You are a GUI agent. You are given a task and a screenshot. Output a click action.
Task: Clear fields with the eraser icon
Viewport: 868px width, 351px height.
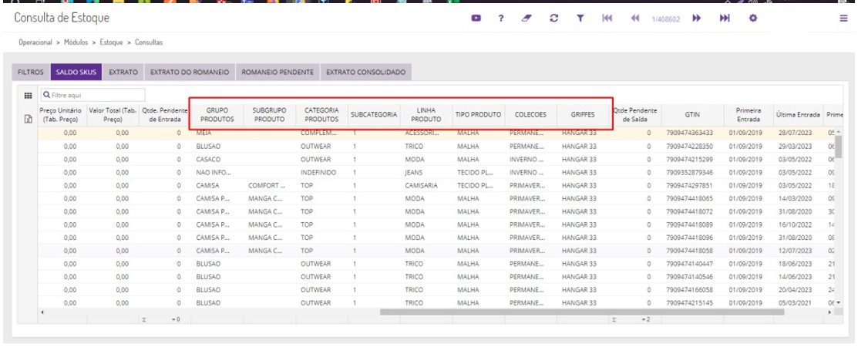coord(527,19)
